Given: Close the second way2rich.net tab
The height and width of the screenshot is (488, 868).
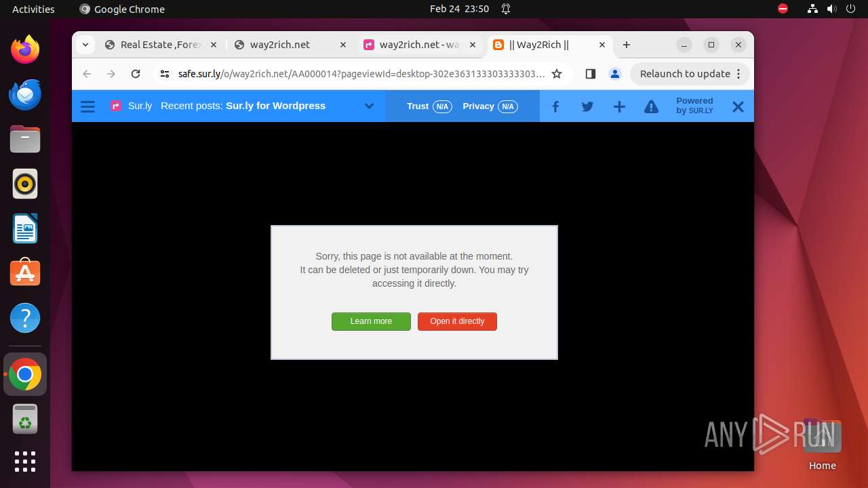Looking at the screenshot, I should click(x=473, y=45).
